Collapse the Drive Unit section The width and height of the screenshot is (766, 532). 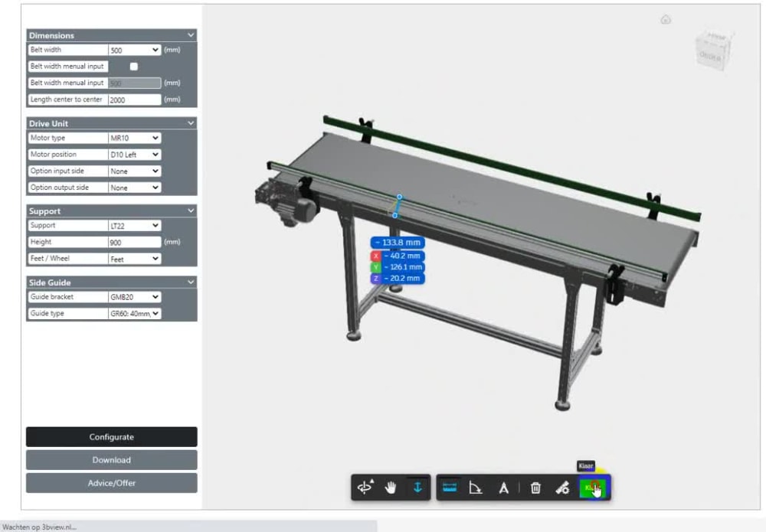pyautogui.click(x=191, y=123)
